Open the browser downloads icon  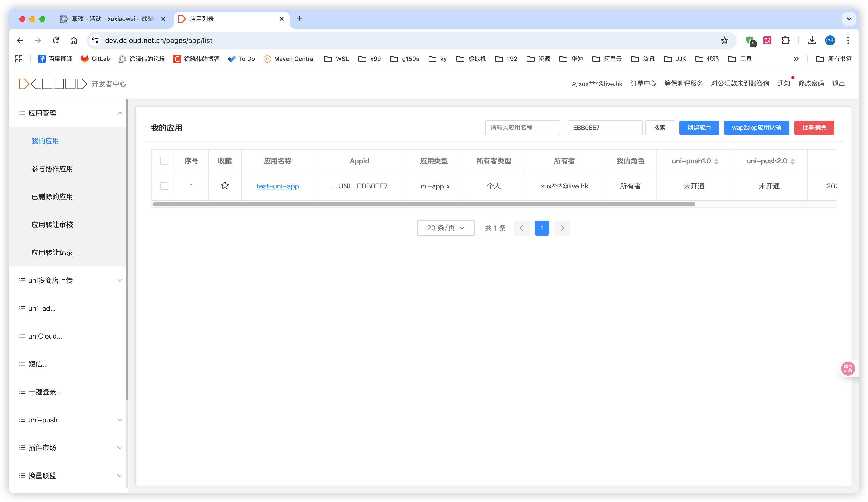[812, 40]
